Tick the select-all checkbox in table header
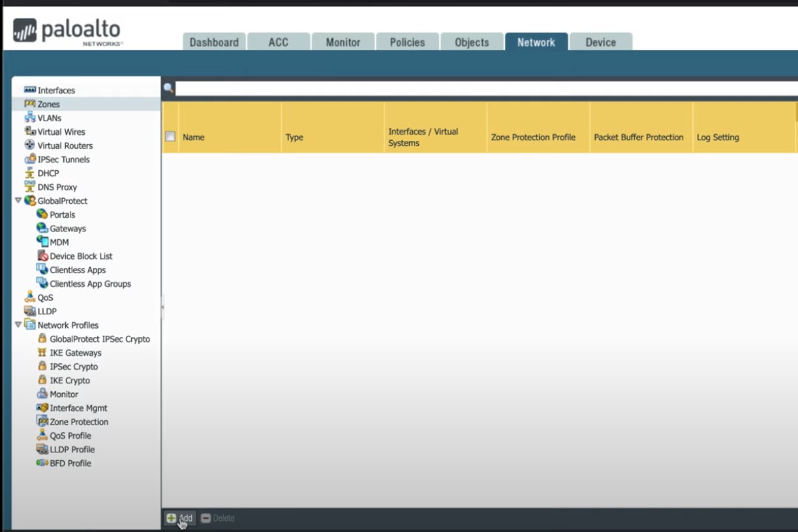Image resolution: width=798 pixels, height=532 pixels. (170, 137)
